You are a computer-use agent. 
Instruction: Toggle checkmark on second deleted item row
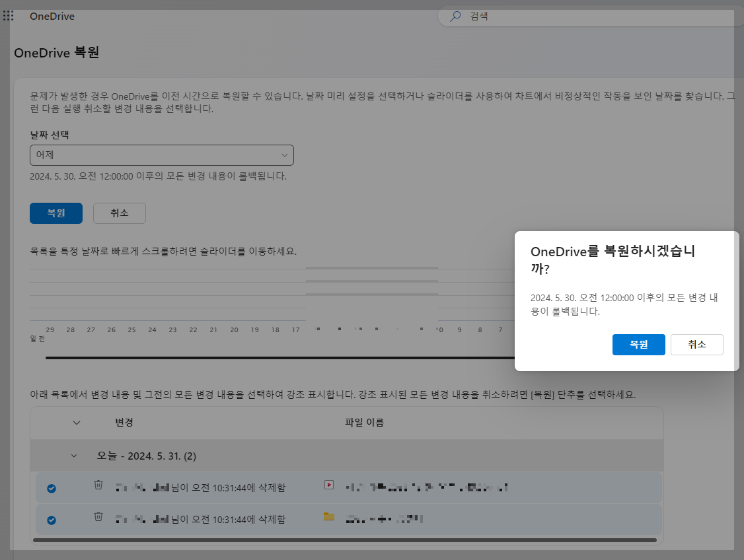tap(52, 520)
